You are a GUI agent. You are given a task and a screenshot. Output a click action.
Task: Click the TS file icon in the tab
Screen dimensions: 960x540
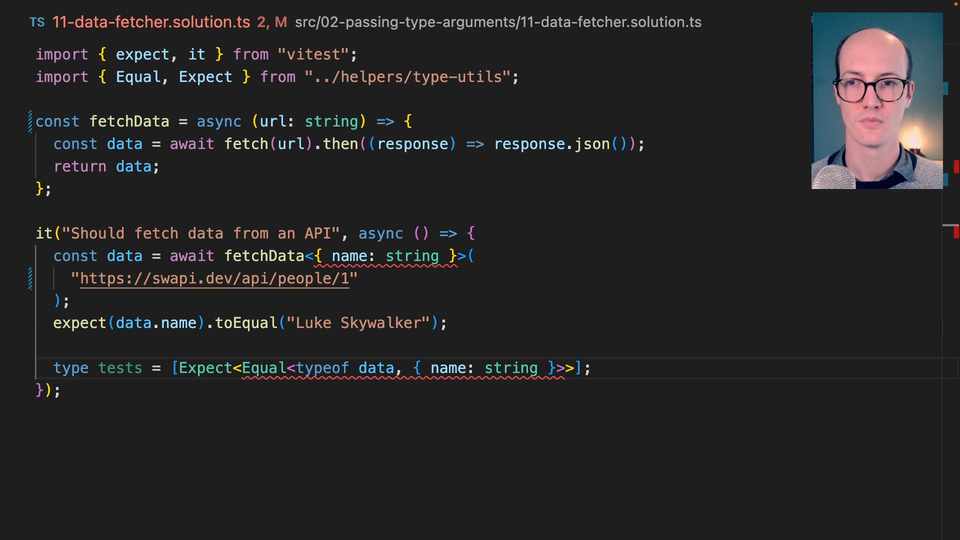coord(37,22)
